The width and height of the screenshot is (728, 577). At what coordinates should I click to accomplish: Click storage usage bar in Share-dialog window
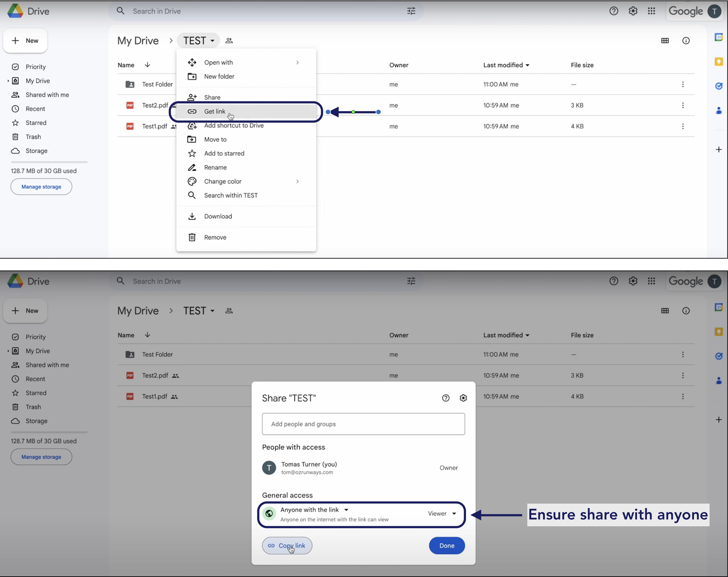(x=49, y=432)
